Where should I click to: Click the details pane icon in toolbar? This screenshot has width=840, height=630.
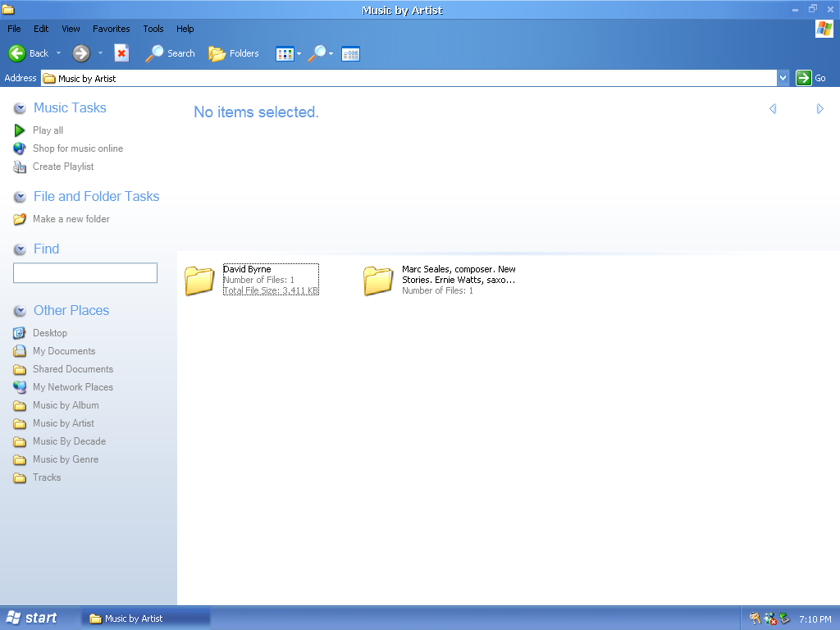(x=350, y=54)
